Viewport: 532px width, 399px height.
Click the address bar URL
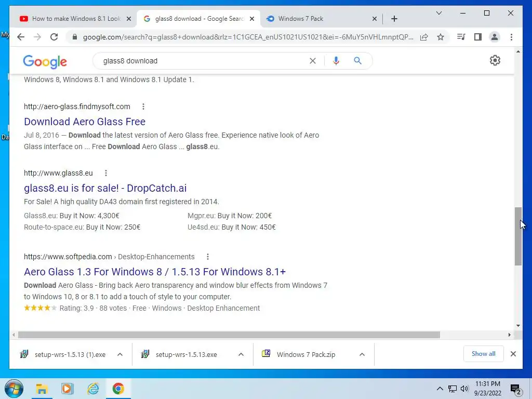248,37
